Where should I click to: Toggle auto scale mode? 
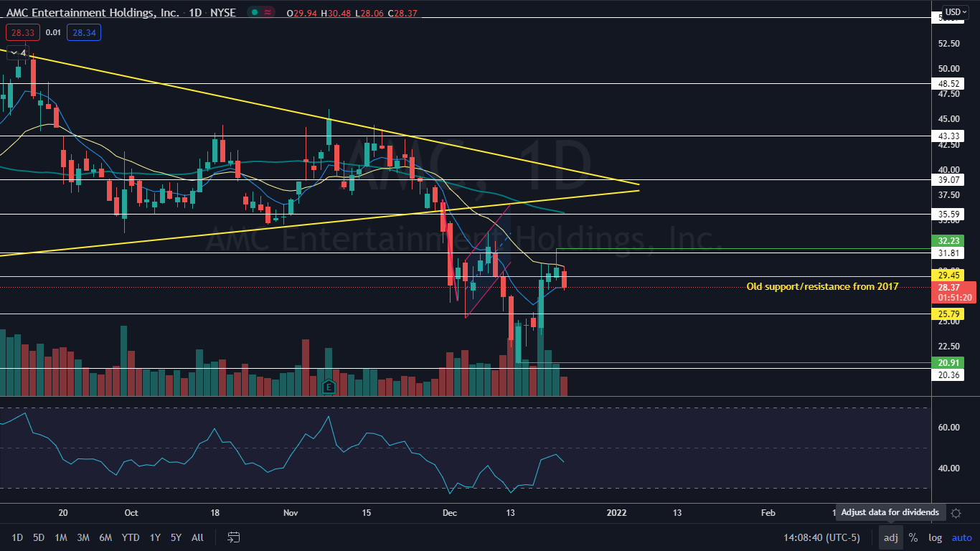(961, 537)
